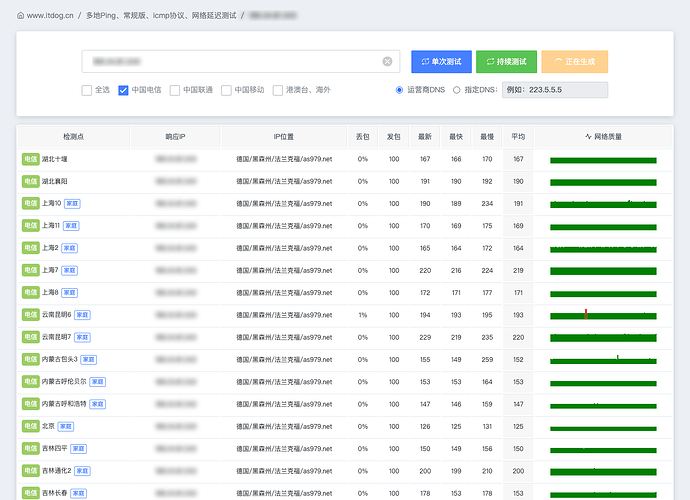Click the 电信 badge in 上海10 row
Image resolution: width=690 pixels, height=500 pixels.
(x=31, y=203)
